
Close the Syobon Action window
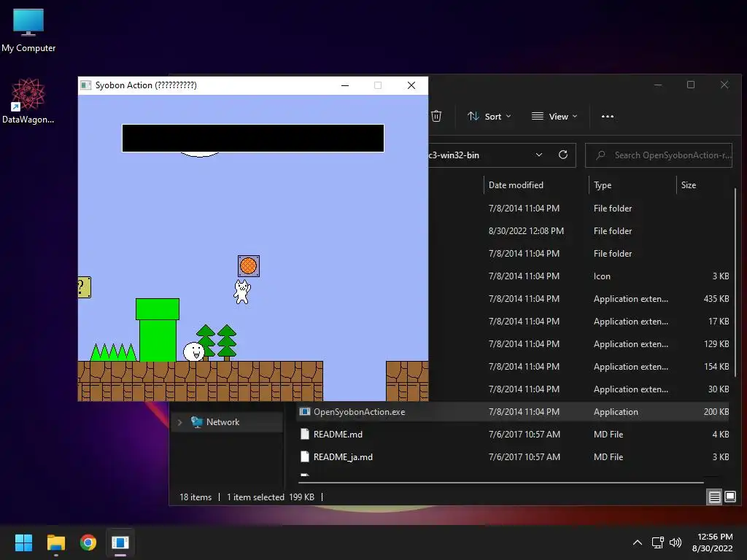pos(411,85)
